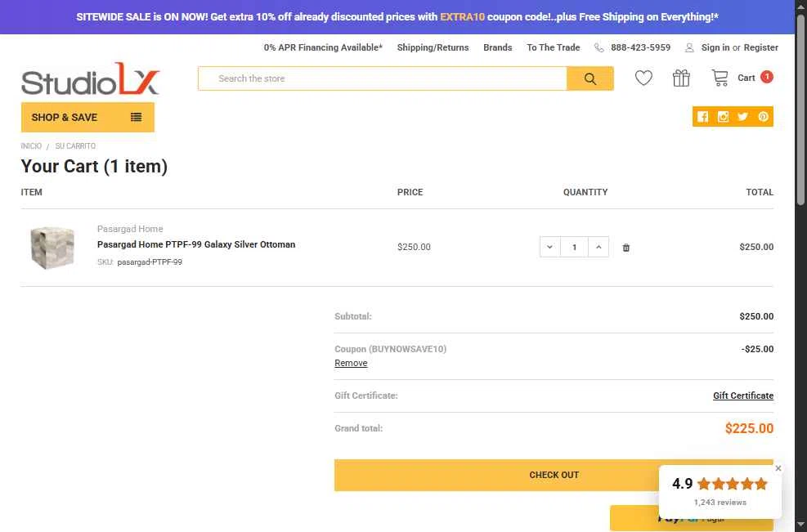Visit the Twitter page icon

[742, 117]
